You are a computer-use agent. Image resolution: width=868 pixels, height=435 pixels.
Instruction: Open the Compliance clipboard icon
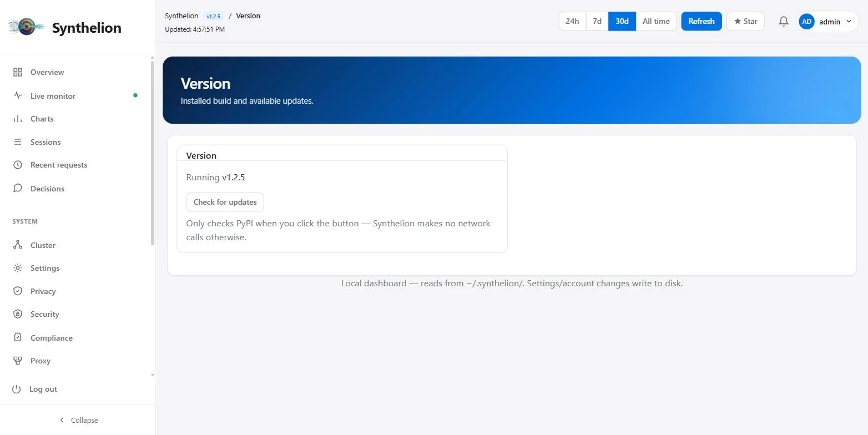18,337
